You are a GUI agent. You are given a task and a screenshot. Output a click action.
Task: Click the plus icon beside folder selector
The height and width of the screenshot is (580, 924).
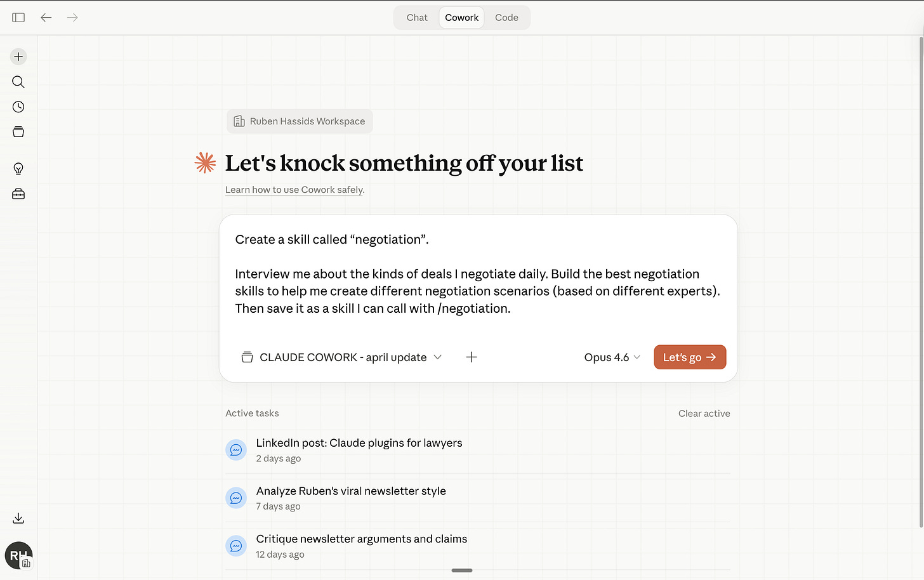click(472, 357)
